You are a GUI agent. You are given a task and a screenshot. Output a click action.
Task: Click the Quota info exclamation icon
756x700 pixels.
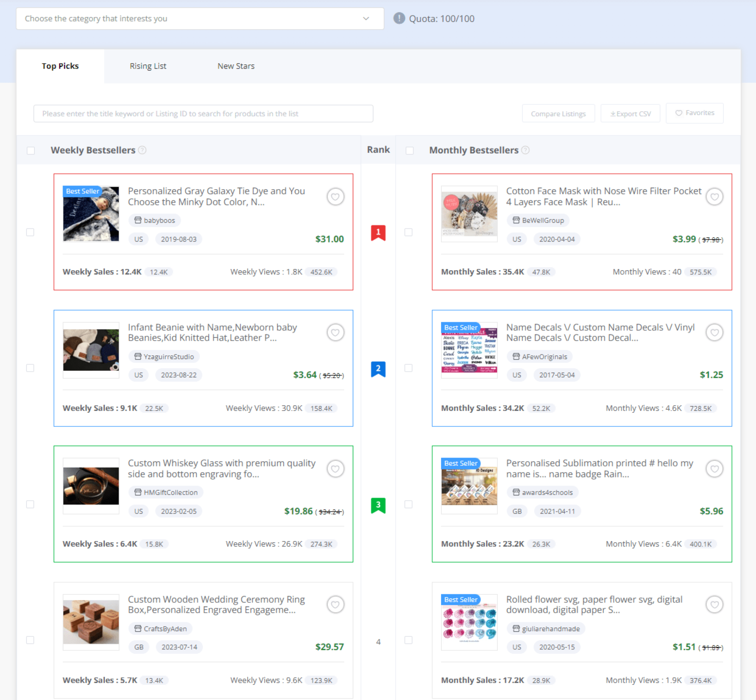399,18
